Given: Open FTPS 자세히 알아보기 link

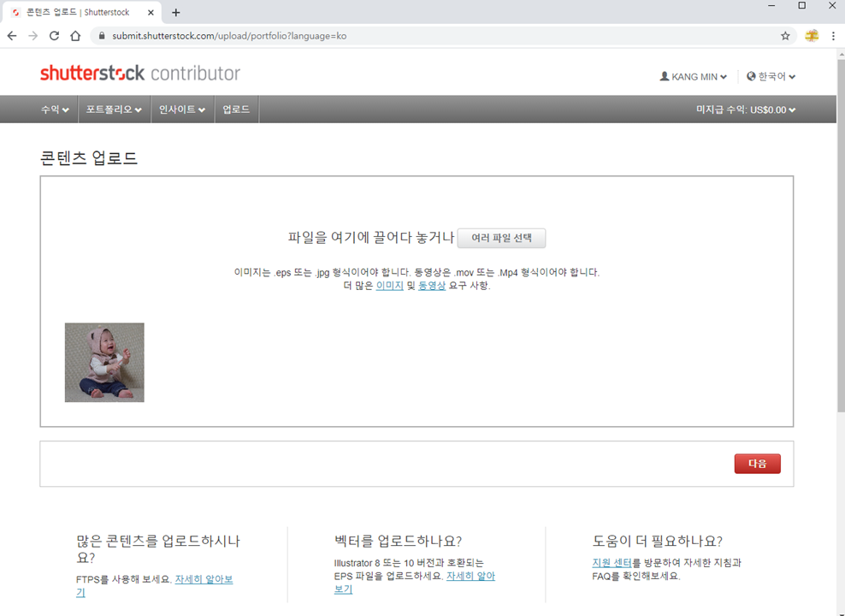Looking at the screenshot, I should [204, 579].
